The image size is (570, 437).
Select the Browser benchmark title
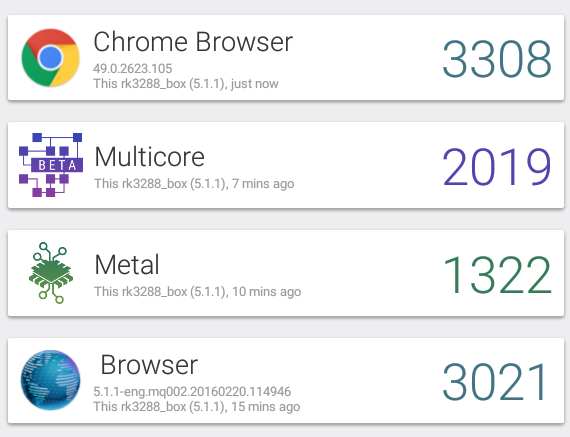pos(149,365)
